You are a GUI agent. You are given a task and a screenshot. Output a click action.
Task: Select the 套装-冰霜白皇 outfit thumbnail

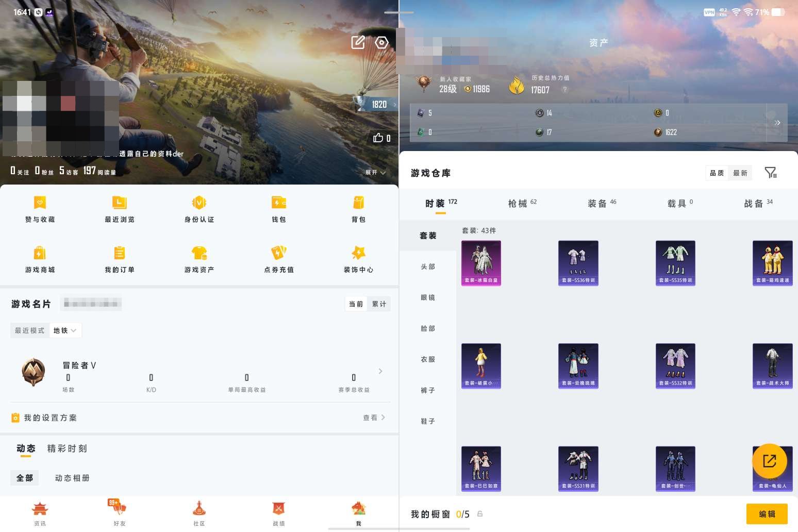point(481,263)
